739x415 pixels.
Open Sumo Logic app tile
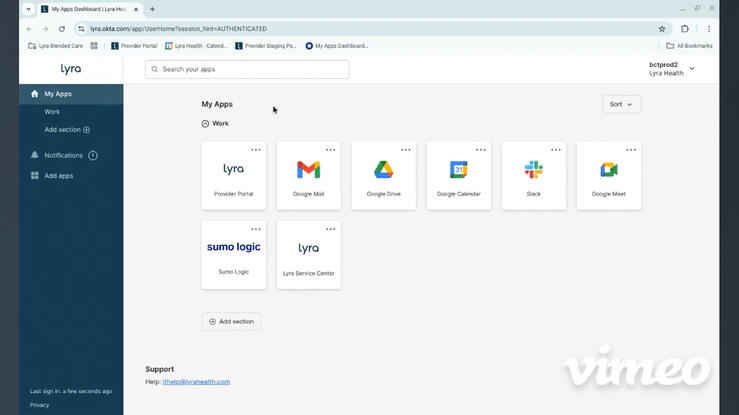point(233,255)
